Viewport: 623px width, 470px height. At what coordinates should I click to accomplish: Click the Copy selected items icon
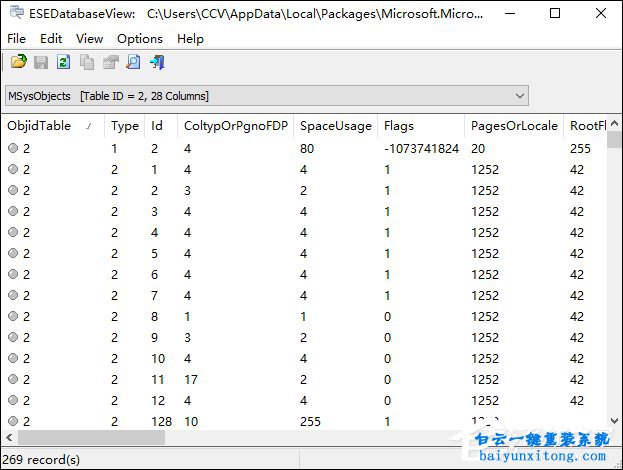pyautogui.click(x=87, y=62)
